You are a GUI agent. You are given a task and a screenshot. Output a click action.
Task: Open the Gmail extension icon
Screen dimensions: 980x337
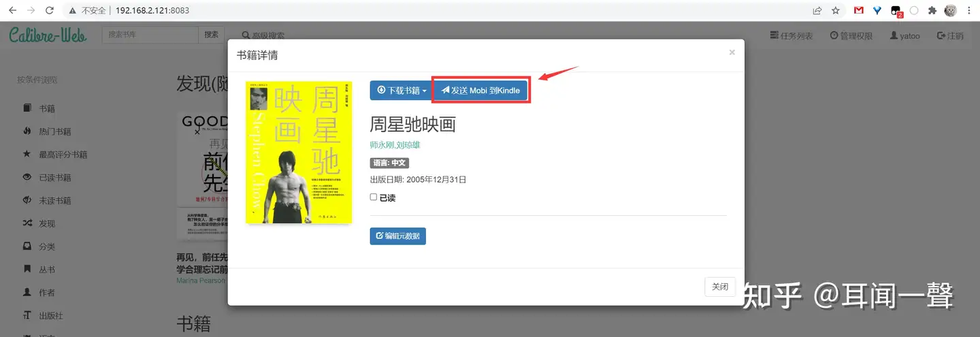(859, 11)
